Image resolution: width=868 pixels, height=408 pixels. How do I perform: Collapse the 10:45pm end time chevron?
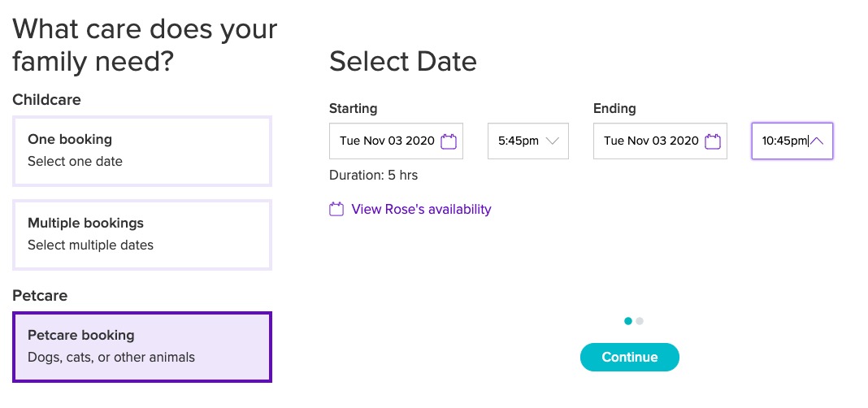(x=817, y=141)
